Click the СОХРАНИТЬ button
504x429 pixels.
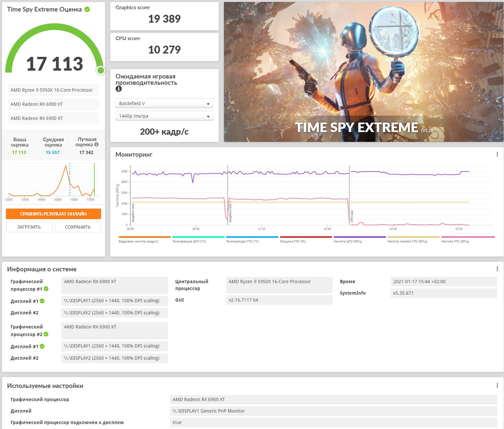point(78,227)
